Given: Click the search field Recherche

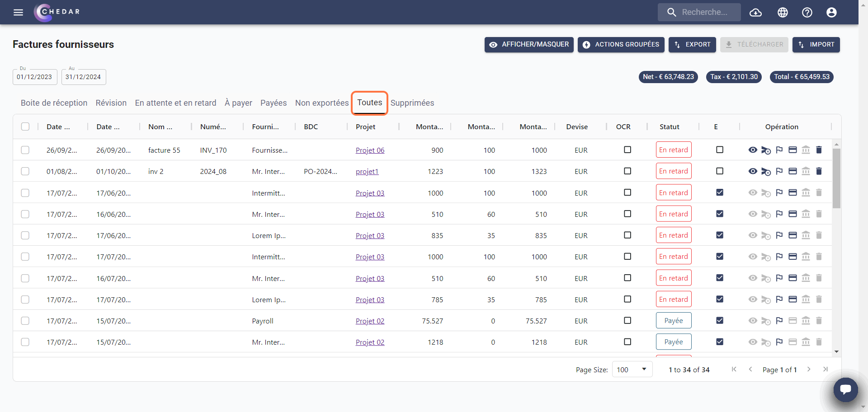Looking at the screenshot, I should click(699, 12).
